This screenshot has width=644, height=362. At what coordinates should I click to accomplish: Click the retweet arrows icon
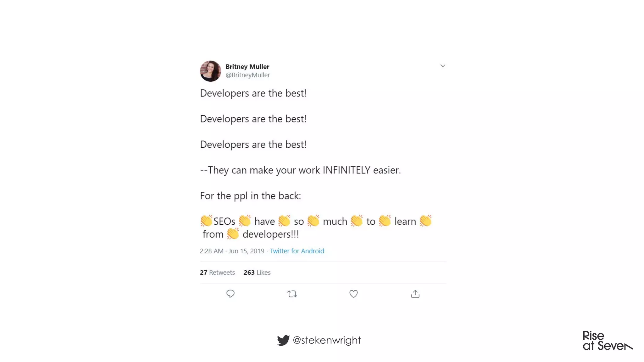(292, 294)
